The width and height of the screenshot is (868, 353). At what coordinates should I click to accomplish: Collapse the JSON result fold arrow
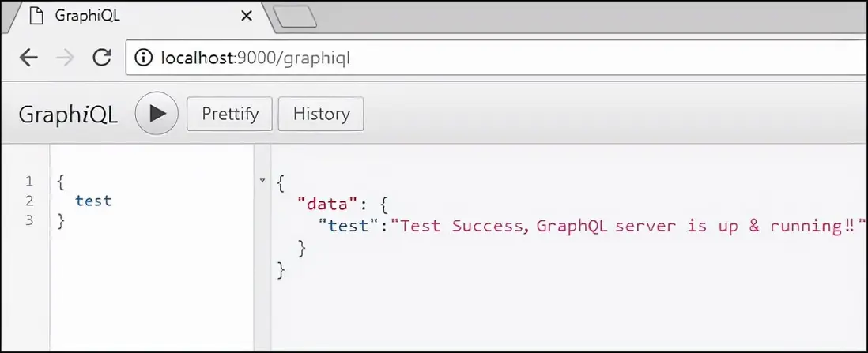coord(262,182)
